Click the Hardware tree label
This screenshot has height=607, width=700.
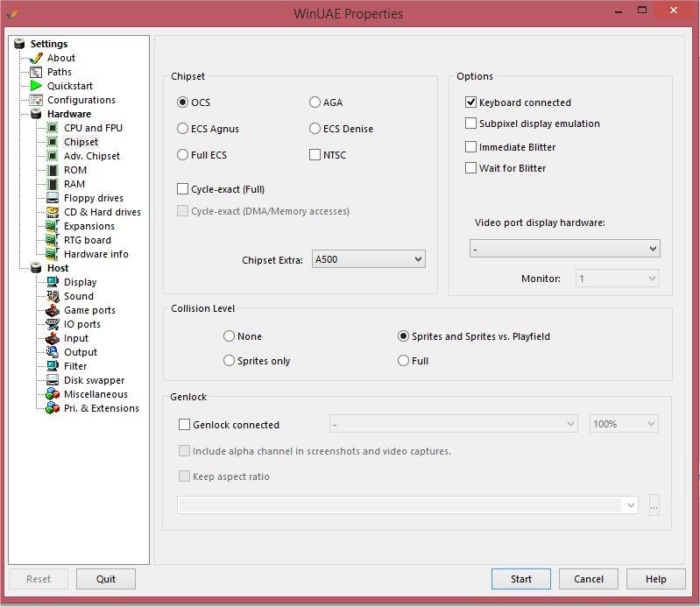tap(69, 114)
